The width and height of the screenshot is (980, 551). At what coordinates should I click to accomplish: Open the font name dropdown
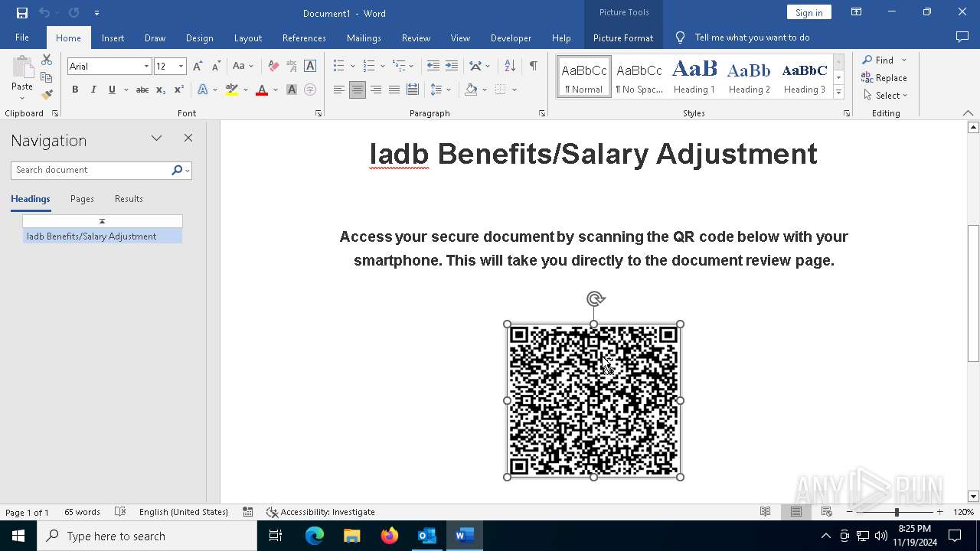tap(146, 67)
